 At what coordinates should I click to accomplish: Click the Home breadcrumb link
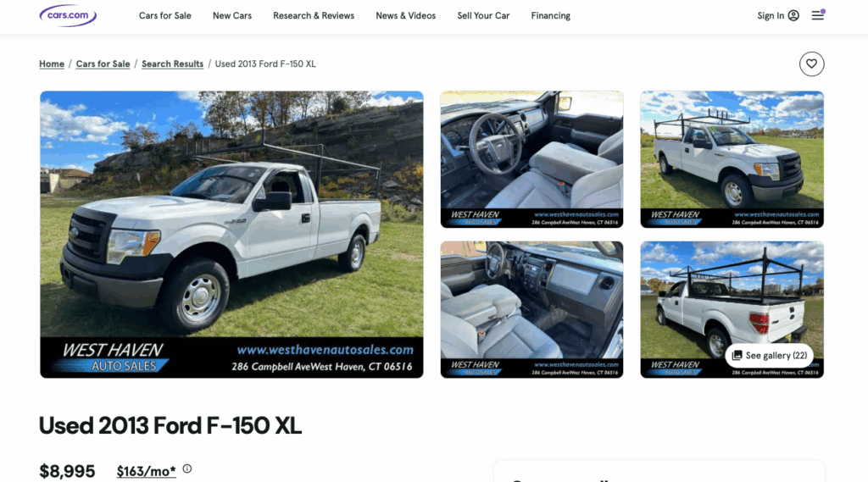pos(52,64)
